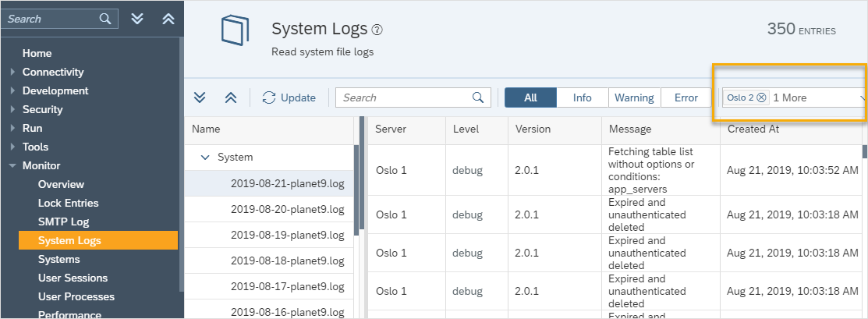Image resolution: width=868 pixels, height=319 pixels.
Task: Expand all sidebar menu items
Action: point(138,19)
